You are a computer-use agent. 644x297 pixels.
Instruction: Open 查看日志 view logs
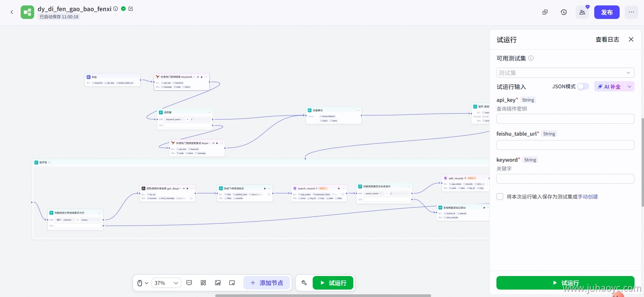tap(607, 40)
